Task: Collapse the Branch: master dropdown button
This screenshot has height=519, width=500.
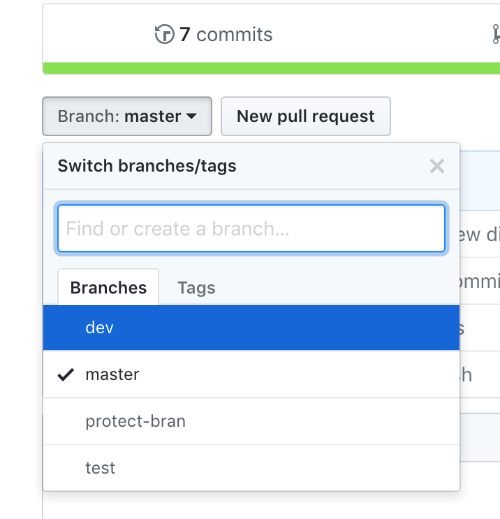Action: pos(127,116)
